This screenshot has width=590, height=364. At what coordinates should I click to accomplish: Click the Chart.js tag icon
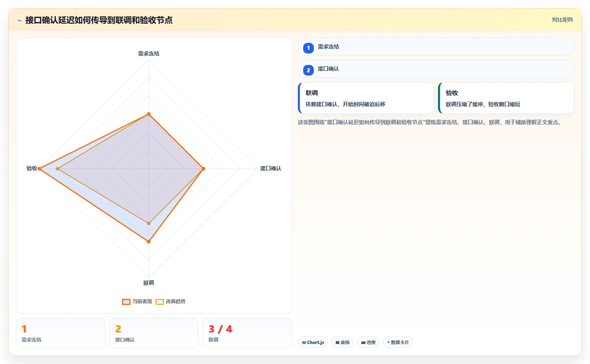304,342
